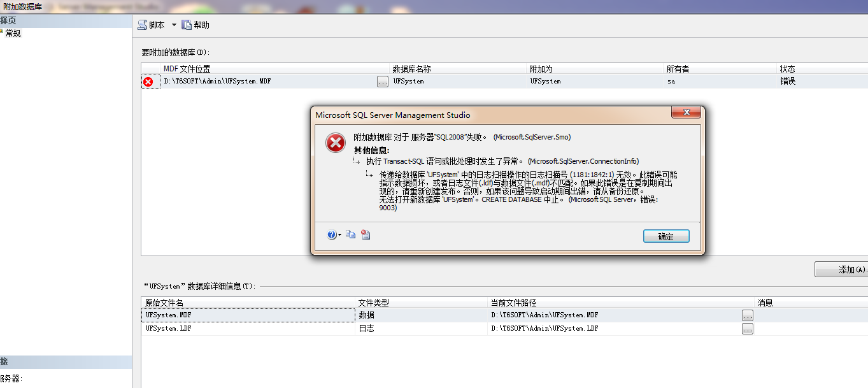This screenshot has height=388, width=868.
Task: Click the 状态 column header
Action: click(x=823, y=69)
